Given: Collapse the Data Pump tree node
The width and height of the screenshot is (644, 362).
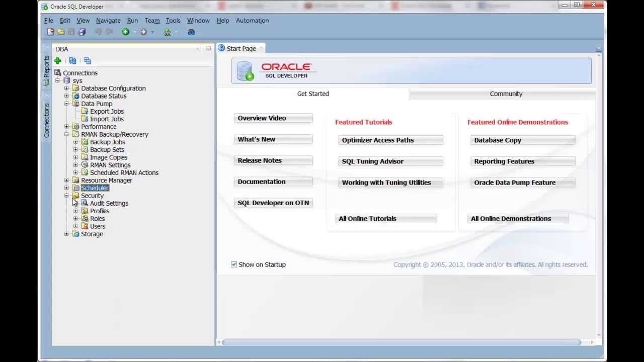Looking at the screenshot, I should click(66, 104).
